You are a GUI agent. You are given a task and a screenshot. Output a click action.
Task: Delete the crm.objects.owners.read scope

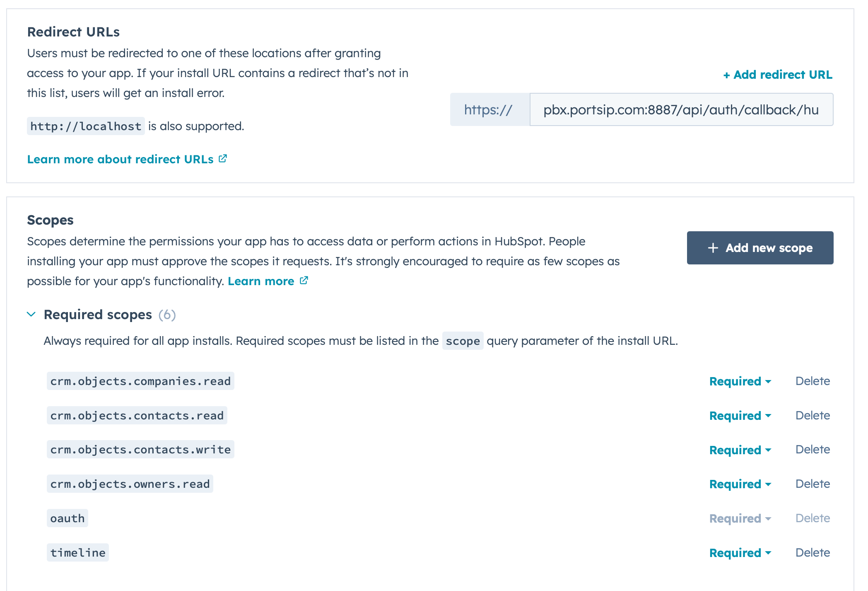pyautogui.click(x=813, y=484)
